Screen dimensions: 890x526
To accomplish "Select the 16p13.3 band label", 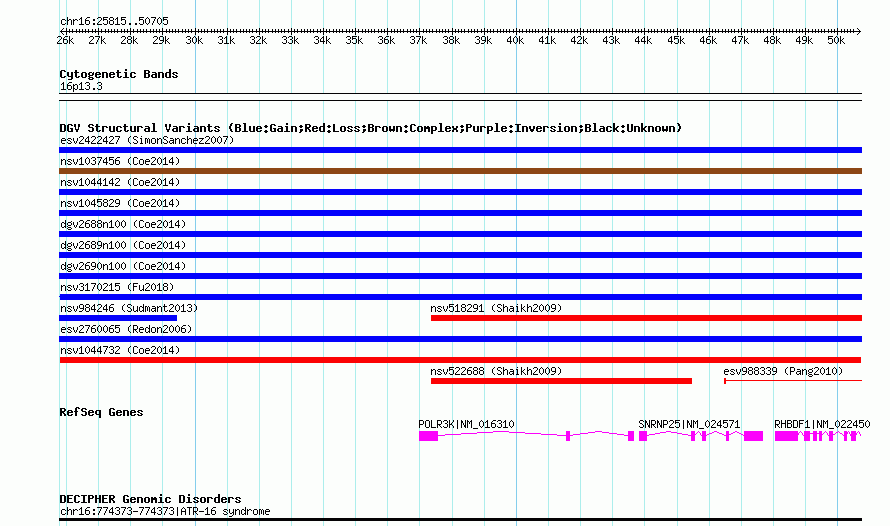I will [x=81, y=86].
